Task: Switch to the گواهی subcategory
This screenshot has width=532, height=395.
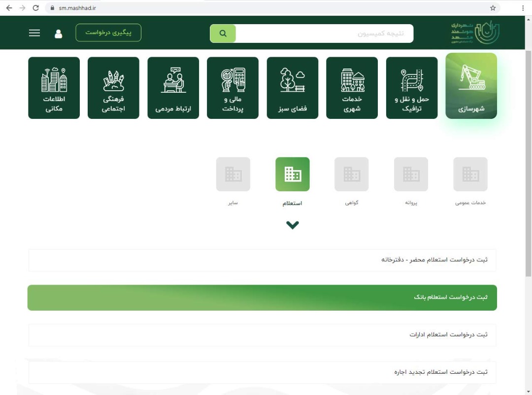Action: pyautogui.click(x=352, y=175)
